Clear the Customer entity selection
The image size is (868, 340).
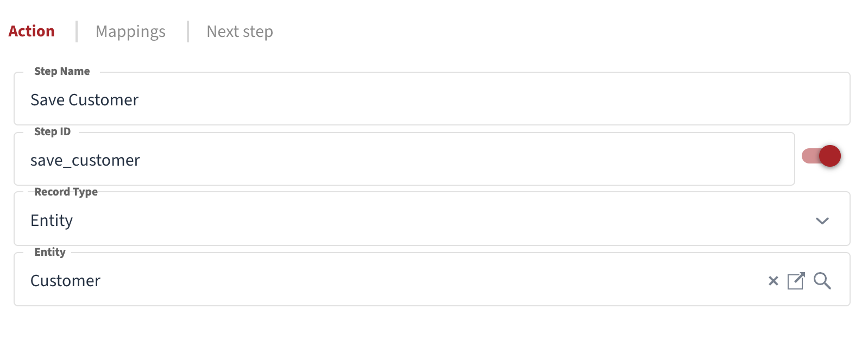773,281
